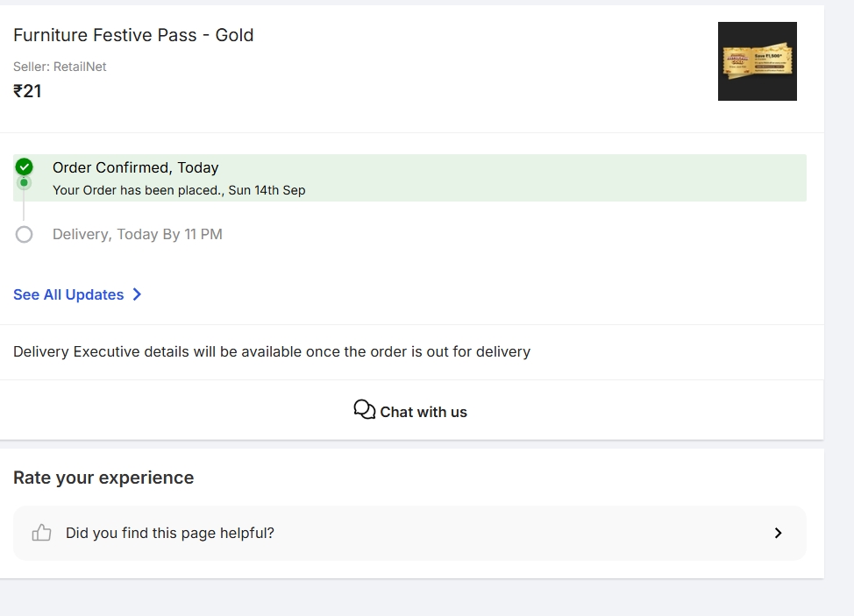
Task: Select the Delivery, Today By 11 PM step
Action: coord(138,234)
